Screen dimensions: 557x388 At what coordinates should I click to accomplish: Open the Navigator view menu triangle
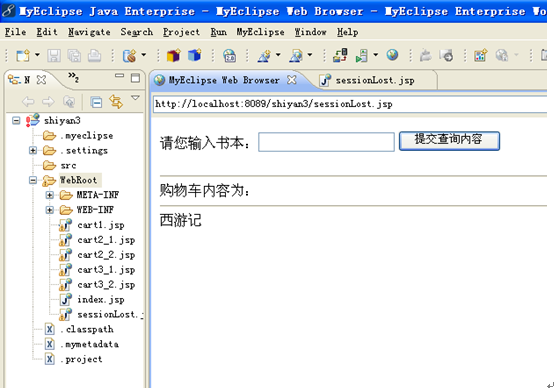pyautogui.click(x=135, y=97)
